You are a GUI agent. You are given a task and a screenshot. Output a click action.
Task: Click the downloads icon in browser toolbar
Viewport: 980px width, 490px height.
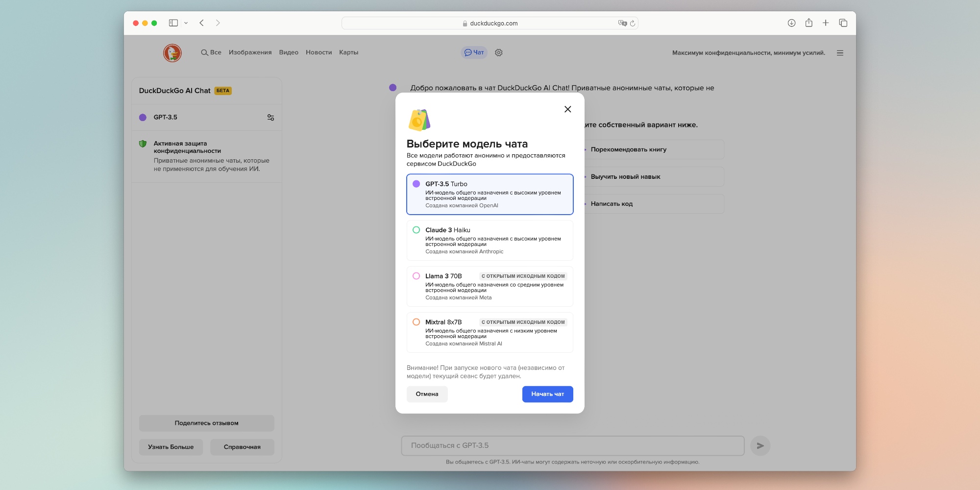pyautogui.click(x=791, y=23)
